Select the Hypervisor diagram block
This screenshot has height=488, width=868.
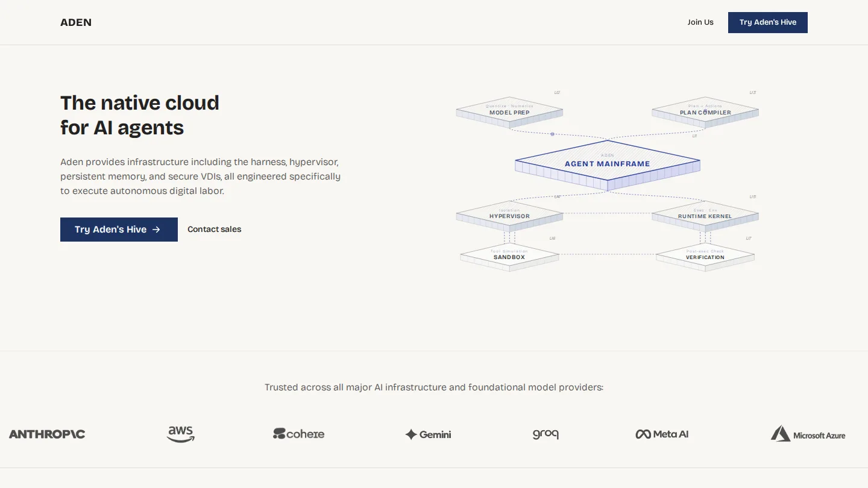[509, 216]
